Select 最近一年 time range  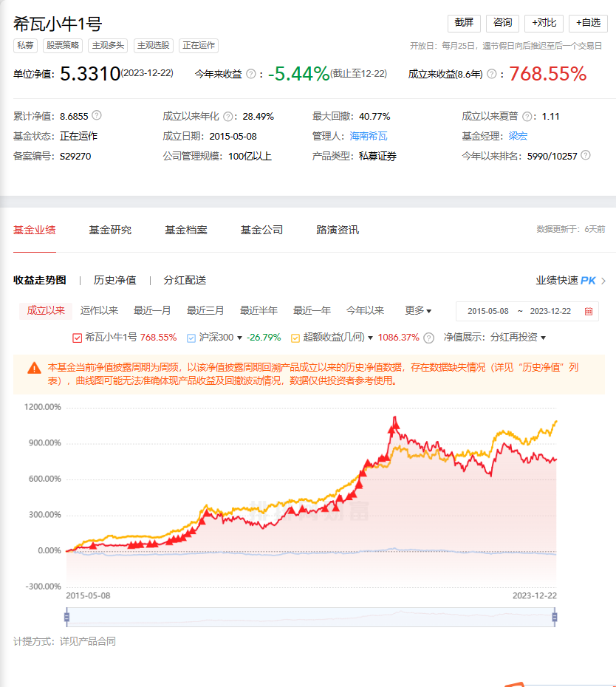click(x=312, y=311)
